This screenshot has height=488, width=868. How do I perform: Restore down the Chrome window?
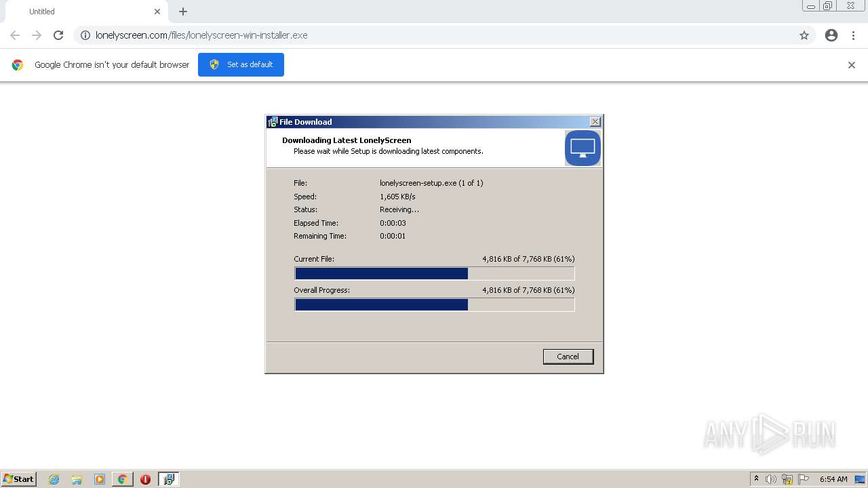point(828,6)
